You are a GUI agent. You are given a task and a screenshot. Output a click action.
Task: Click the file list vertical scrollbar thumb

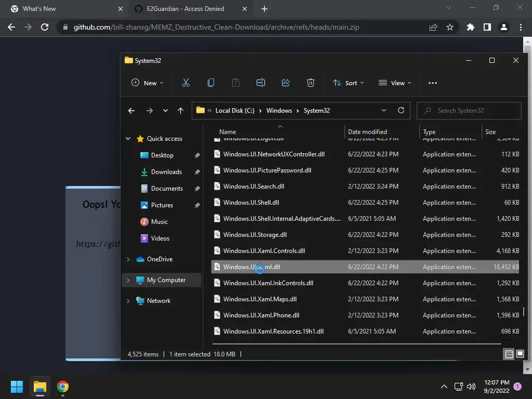point(524,312)
